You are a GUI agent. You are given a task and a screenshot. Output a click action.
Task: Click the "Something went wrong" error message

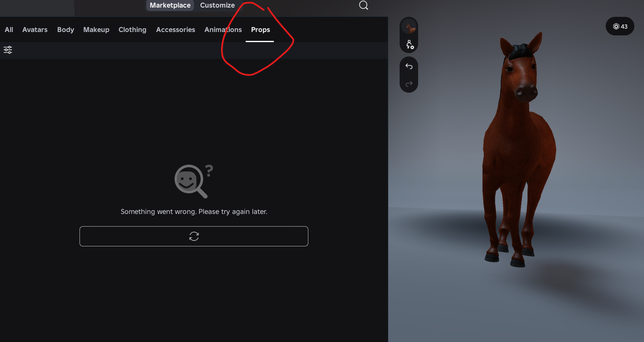[x=194, y=211]
